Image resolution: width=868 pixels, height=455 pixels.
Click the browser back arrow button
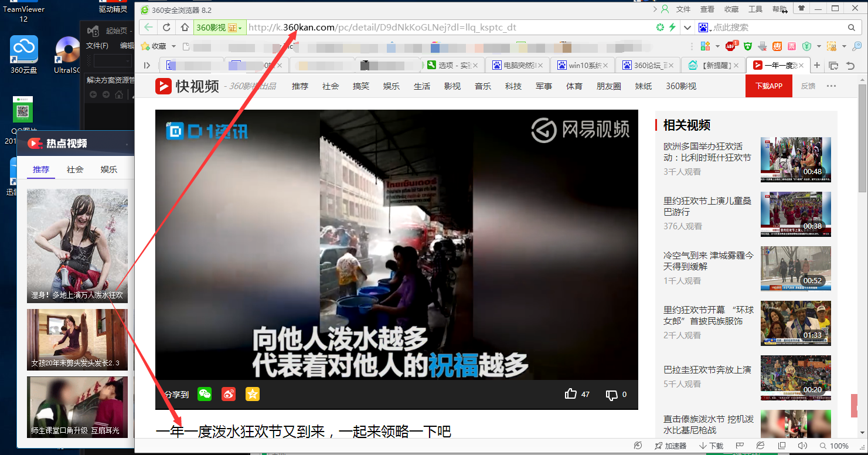pos(149,27)
